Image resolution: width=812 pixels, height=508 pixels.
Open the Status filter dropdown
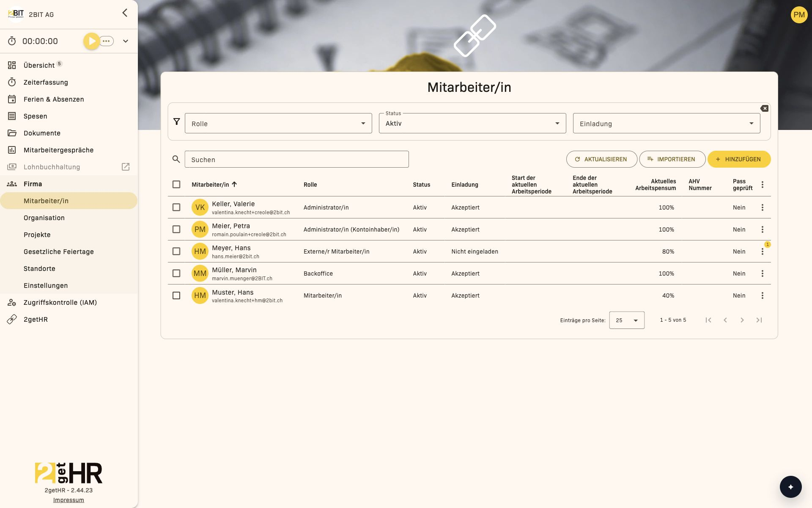coord(472,123)
